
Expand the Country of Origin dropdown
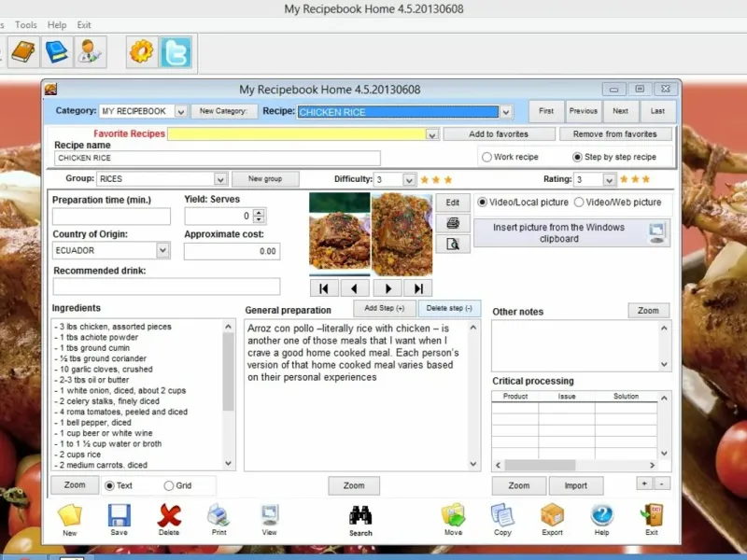[162, 250]
